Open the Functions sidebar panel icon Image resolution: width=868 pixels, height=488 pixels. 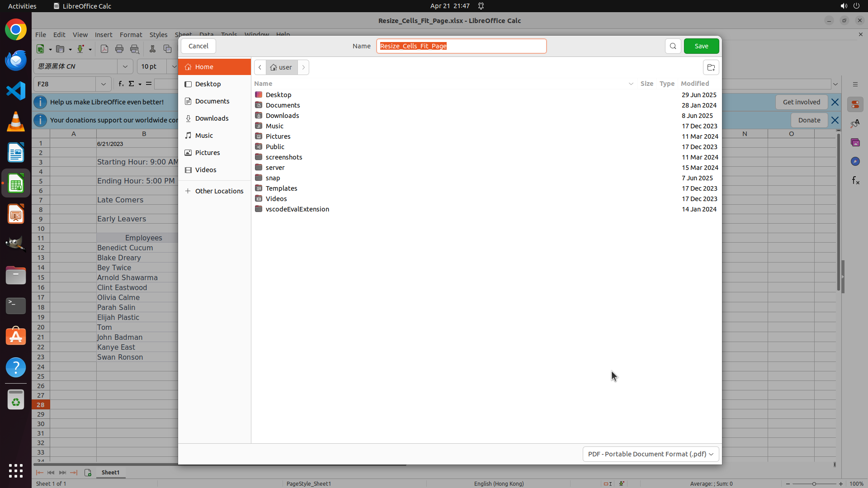tap(855, 181)
